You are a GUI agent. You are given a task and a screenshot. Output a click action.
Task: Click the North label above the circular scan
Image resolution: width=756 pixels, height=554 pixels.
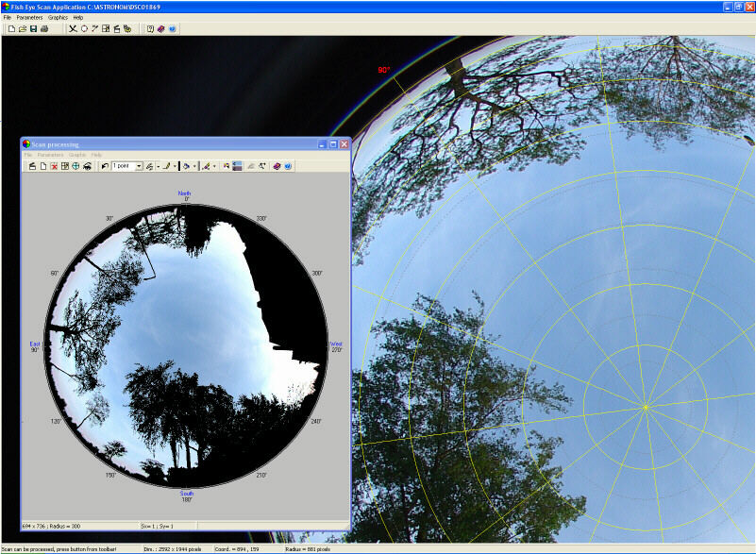point(185,193)
